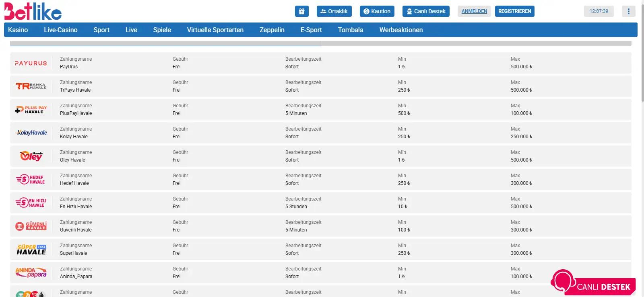Screen dimensions: 644x297
Task: Select the cryptocurrency coins logo
Action: click(x=31, y=294)
